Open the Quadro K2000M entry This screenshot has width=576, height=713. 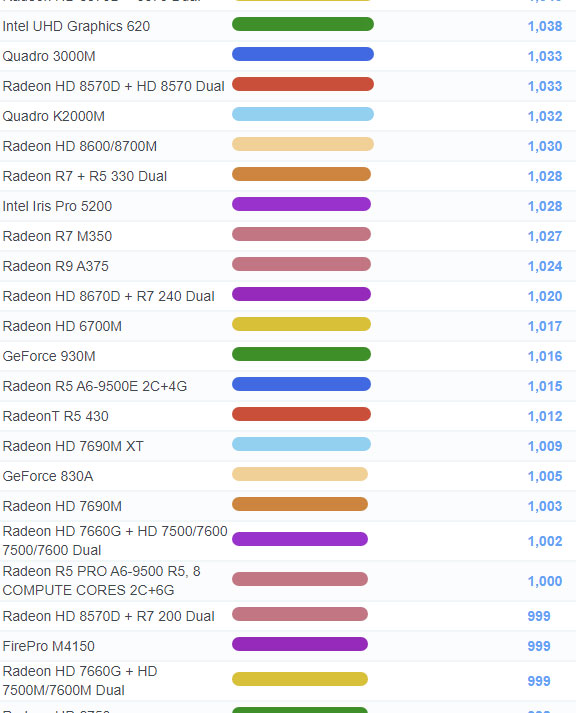click(x=54, y=116)
